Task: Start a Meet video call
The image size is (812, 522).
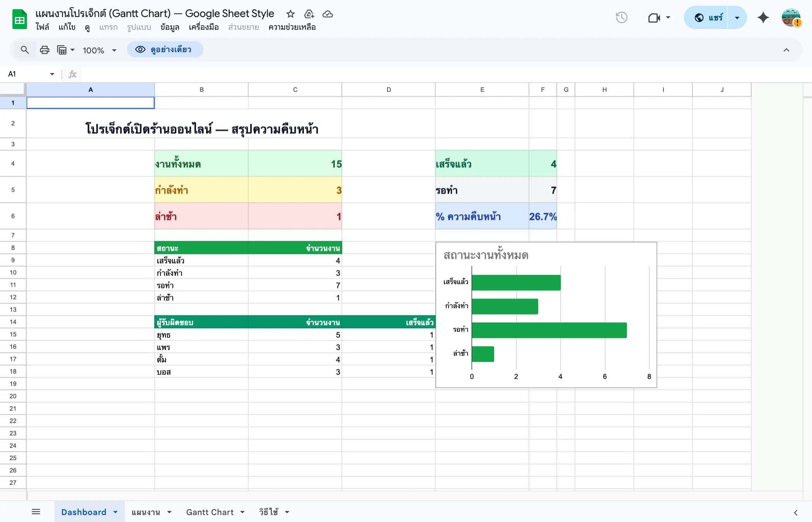Action: click(x=654, y=17)
